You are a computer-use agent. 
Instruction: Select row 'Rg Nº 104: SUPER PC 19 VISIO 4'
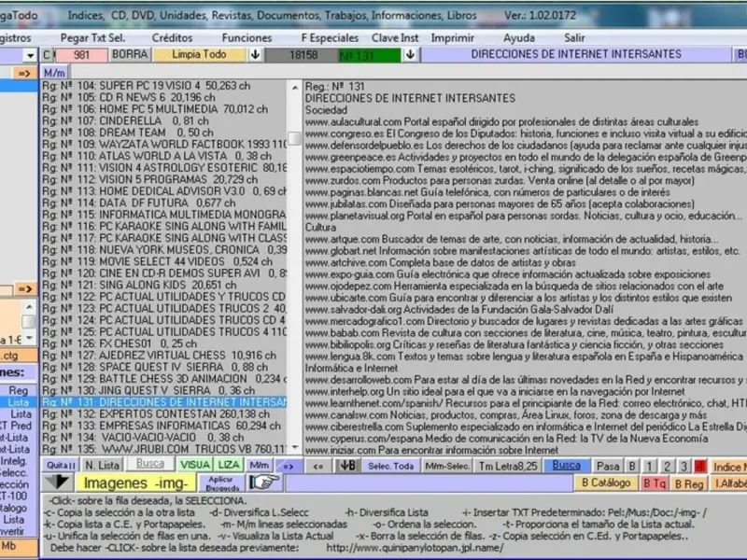[x=164, y=86]
